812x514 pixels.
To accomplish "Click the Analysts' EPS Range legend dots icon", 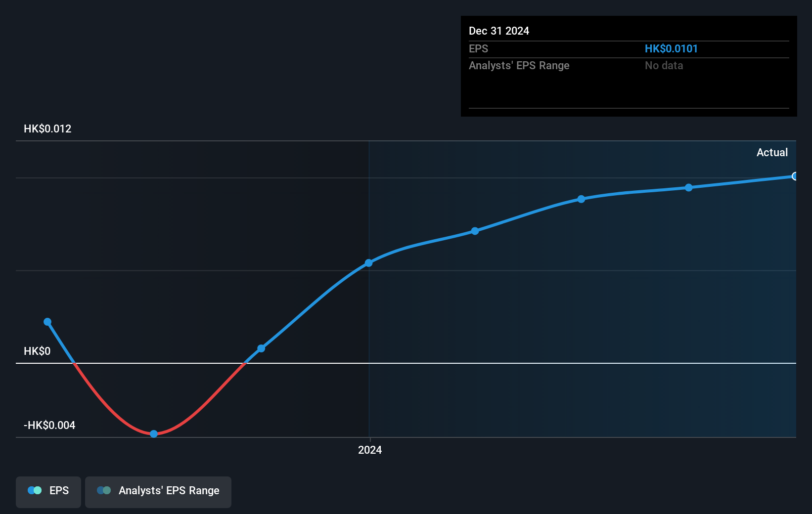I will click(x=104, y=490).
